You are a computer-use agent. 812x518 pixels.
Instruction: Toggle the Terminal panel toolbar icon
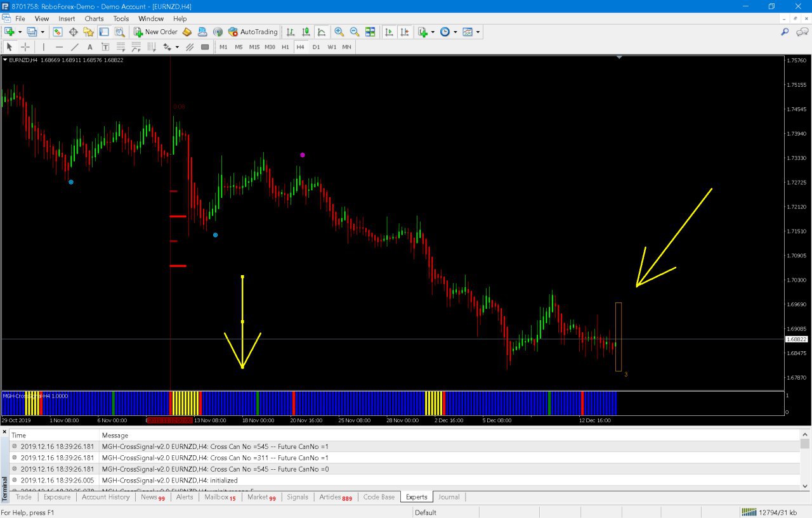click(x=103, y=32)
